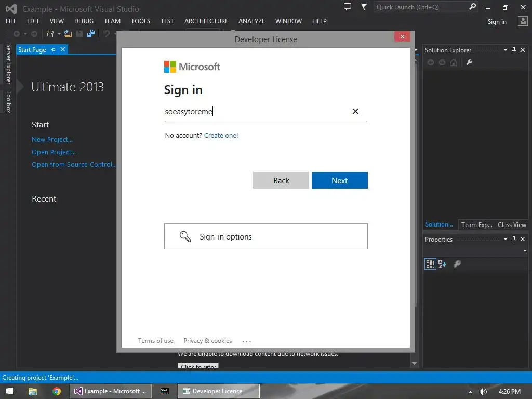
Task: Open the DEBUG menu
Action: coord(84,21)
